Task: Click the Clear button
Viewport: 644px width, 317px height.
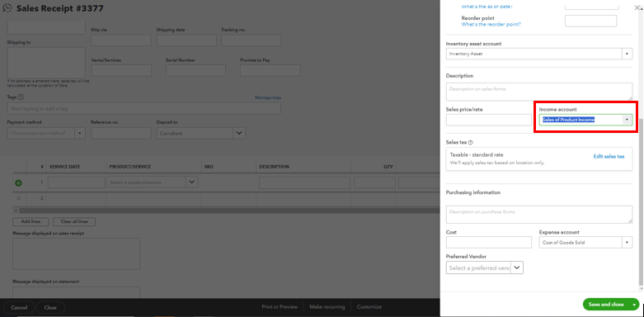Action: [50, 308]
